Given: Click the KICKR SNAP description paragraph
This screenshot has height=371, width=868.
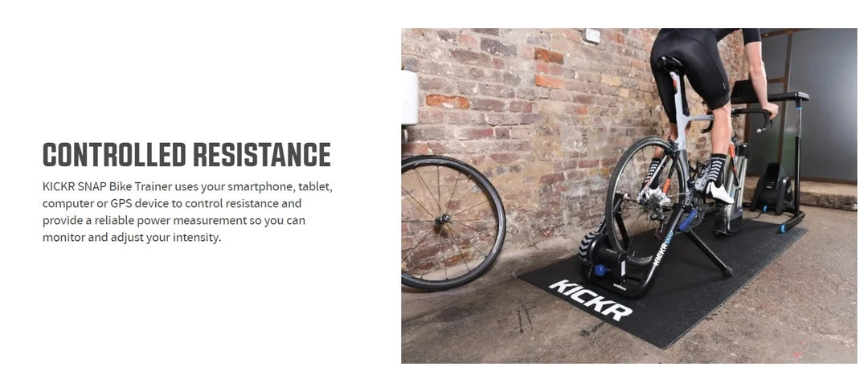Looking at the screenshot, I should coord(187,212).
